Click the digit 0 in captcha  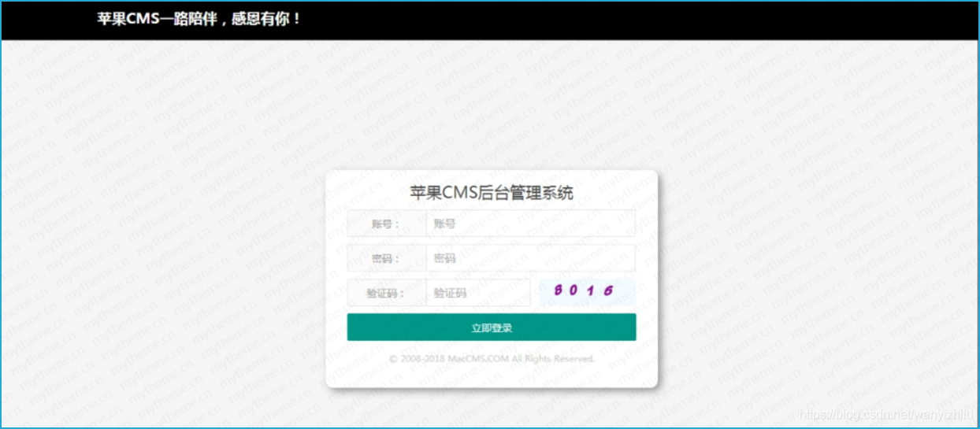575,290
